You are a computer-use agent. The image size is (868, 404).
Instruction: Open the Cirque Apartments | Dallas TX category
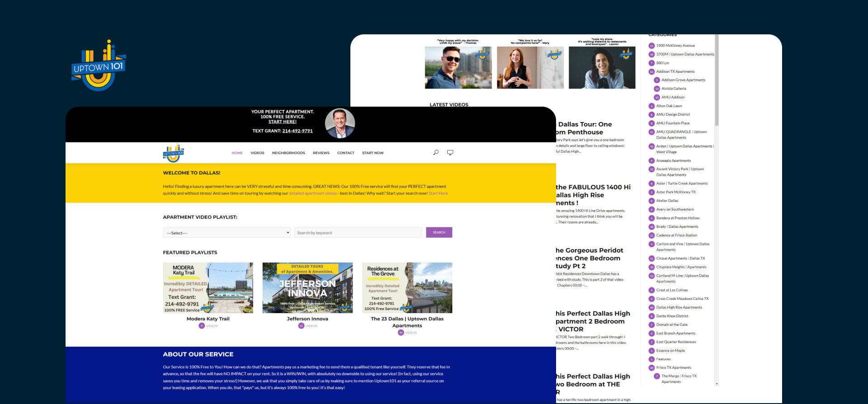(681, 258)
